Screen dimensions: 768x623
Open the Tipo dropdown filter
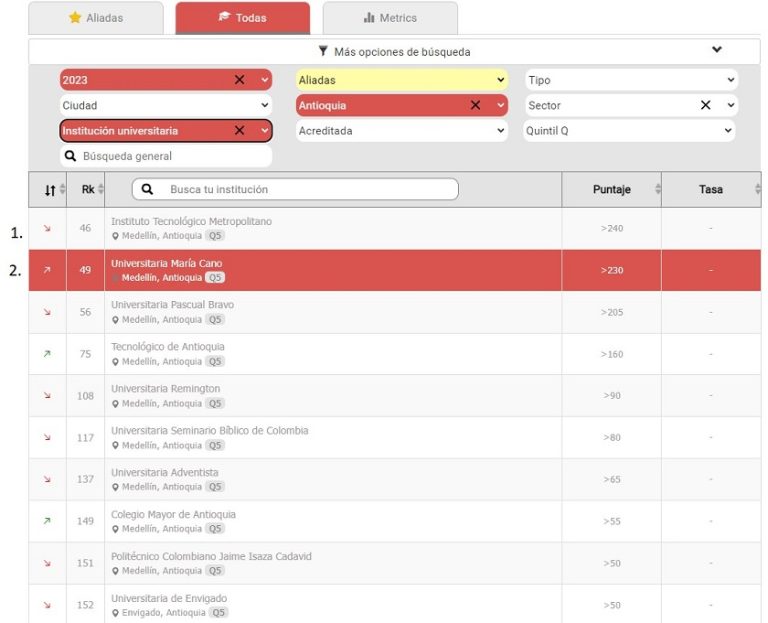(x=631, y=80)
